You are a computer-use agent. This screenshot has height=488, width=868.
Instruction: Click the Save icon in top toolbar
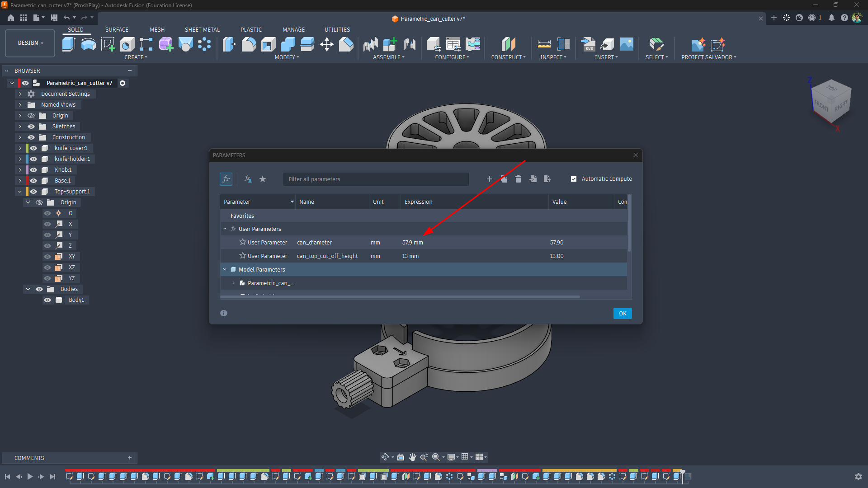pos(54,18)
